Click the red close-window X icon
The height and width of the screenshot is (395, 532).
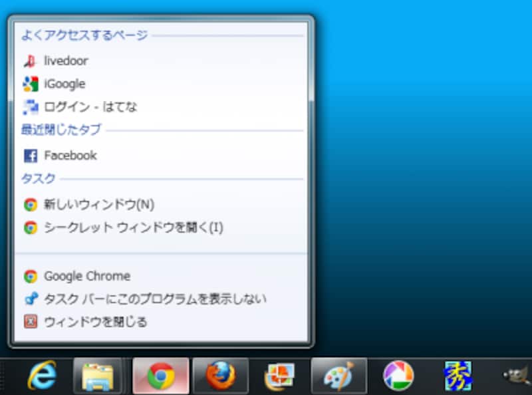click(x=31, y=322)
